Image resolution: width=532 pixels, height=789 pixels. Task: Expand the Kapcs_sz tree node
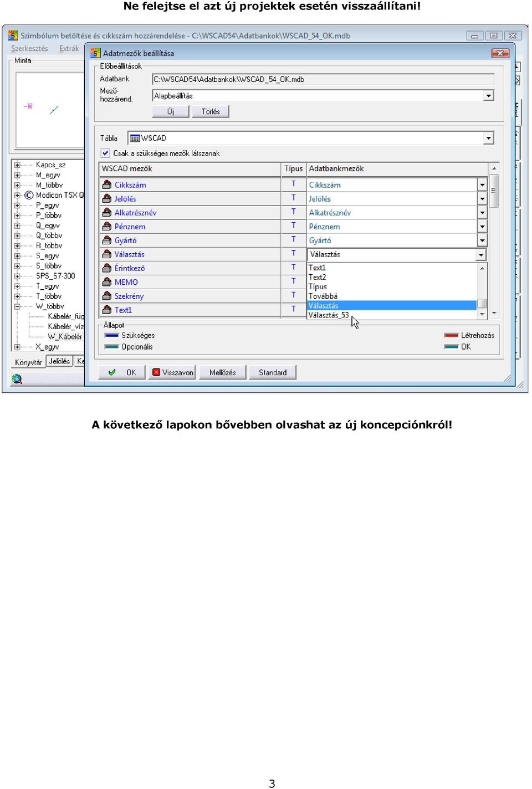pos(17,165)
